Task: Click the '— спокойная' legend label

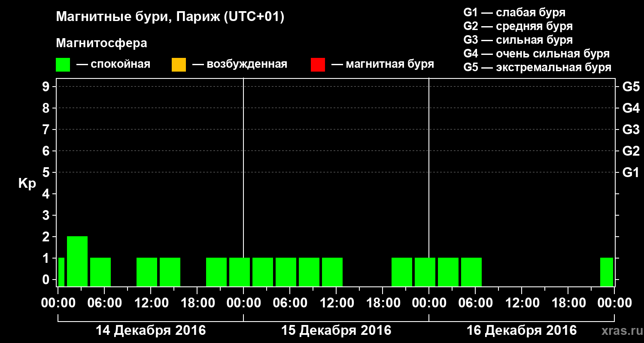Action: 113,65
